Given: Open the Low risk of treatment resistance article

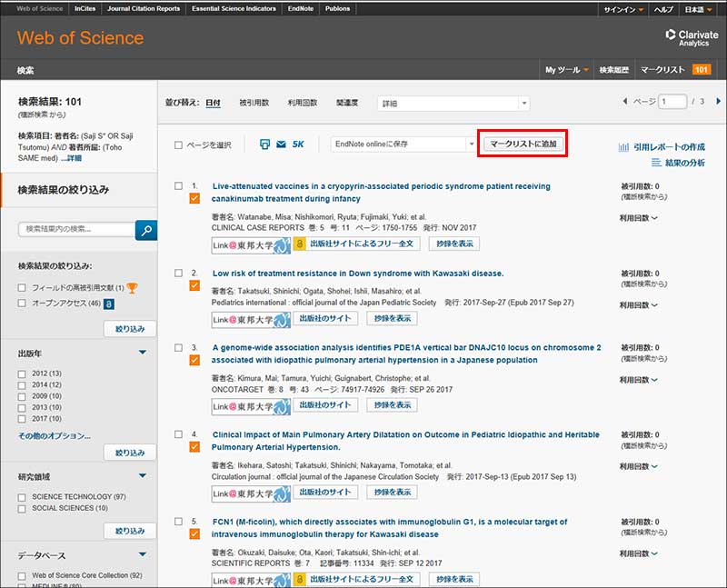Looking at the screenshot, I should click(358, 274).
